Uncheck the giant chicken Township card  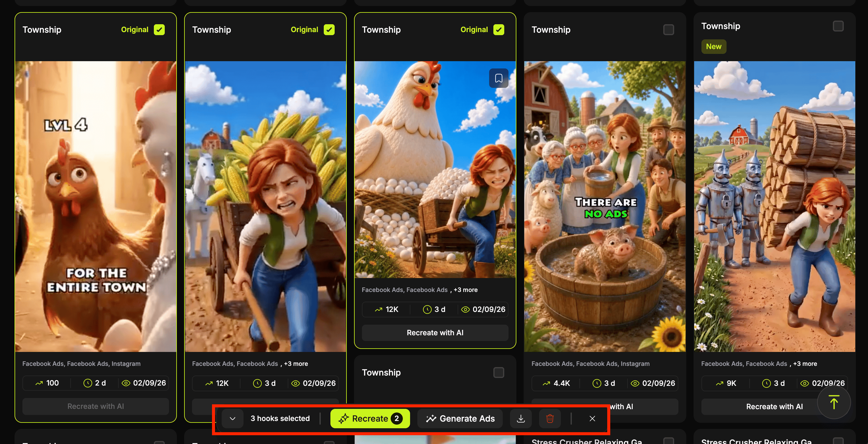(499, 30)
